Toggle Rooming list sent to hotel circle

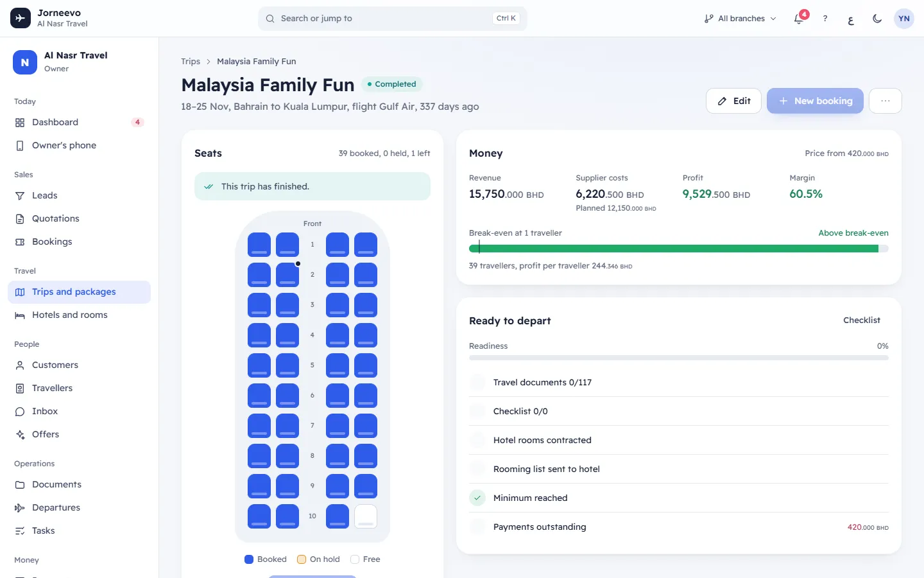pos(477,469)
